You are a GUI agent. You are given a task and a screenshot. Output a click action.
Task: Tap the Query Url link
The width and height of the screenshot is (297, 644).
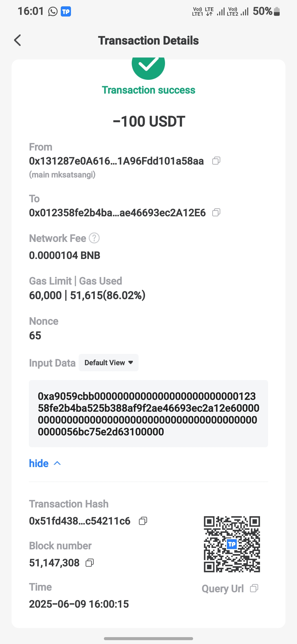222,589
